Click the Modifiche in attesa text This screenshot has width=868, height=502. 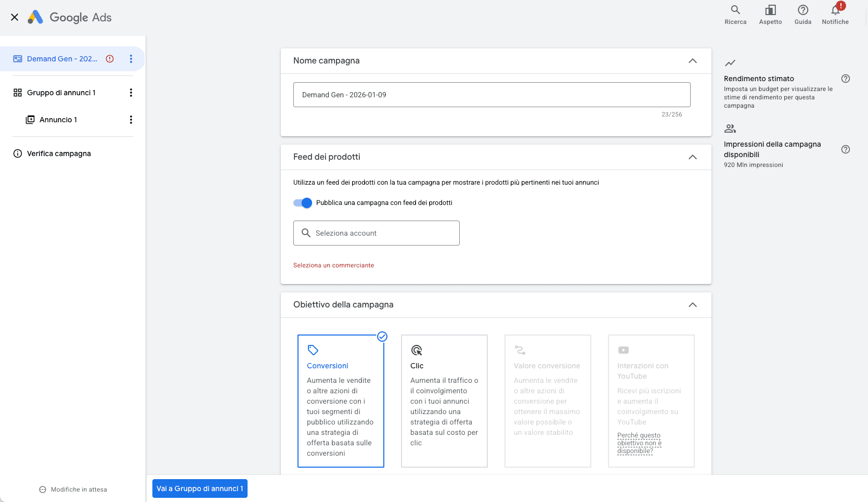click(x=79, y=490)
